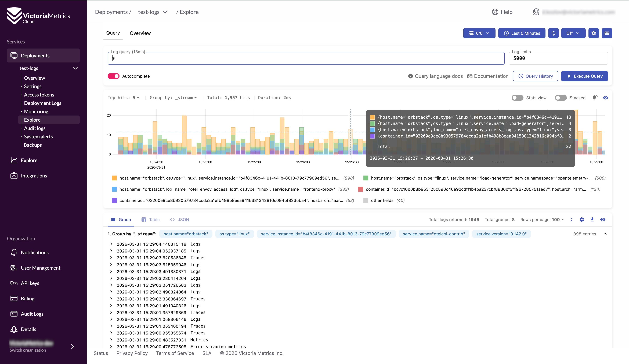This screenshot has height=364, width=629.
Task: Open Notifications bell in sidebar
Action: pyautogui.click(x=14, y=252)
